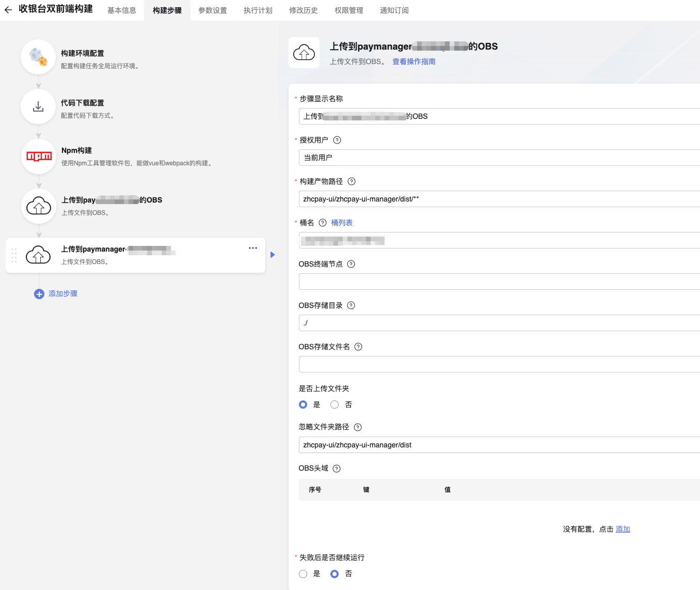The image size is (700, 590).
Task: Switch to the 构建步骤 tab
Action: click(x=167, y=10)
